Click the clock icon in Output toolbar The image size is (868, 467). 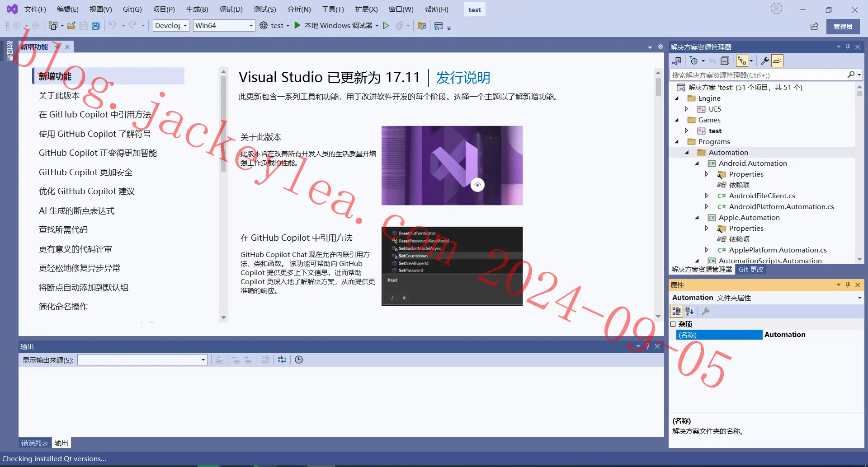(x=299, y=360)
